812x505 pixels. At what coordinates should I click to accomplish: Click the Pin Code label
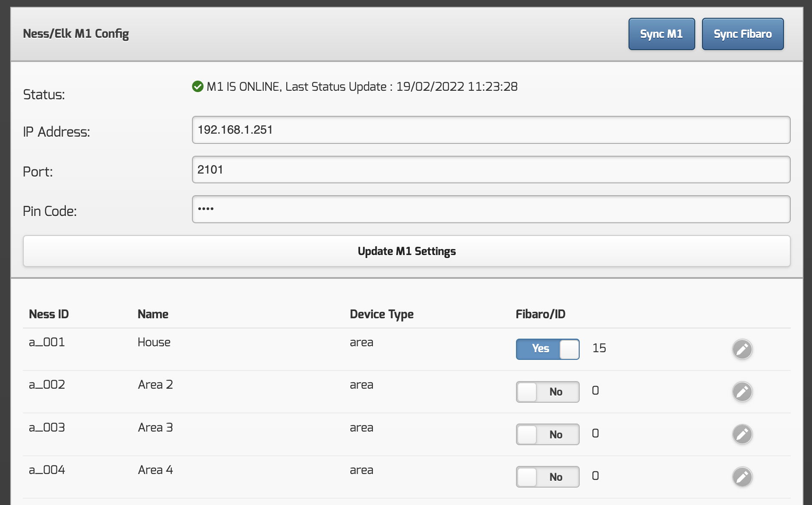[x=50, y=211]
